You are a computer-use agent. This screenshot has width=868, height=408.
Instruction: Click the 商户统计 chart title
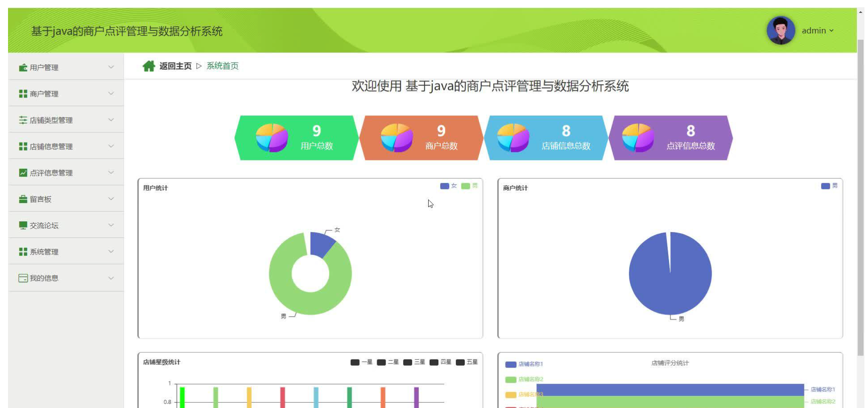point(515,188)
